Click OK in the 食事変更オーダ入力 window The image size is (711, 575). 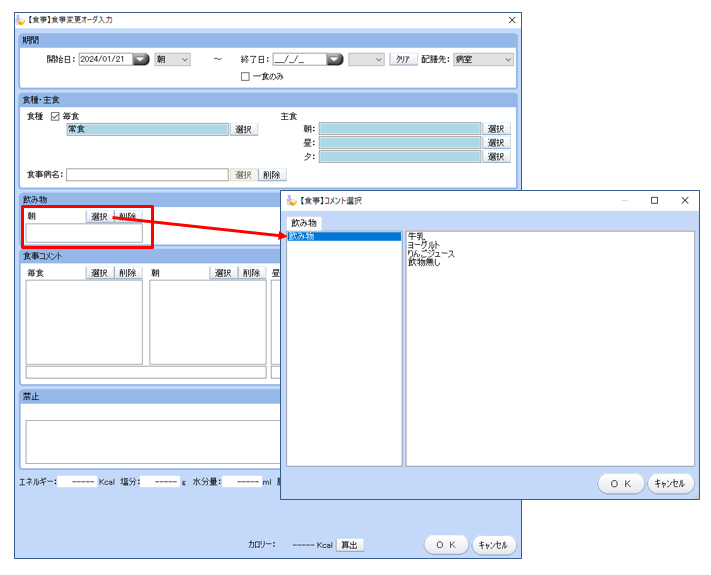446,545
